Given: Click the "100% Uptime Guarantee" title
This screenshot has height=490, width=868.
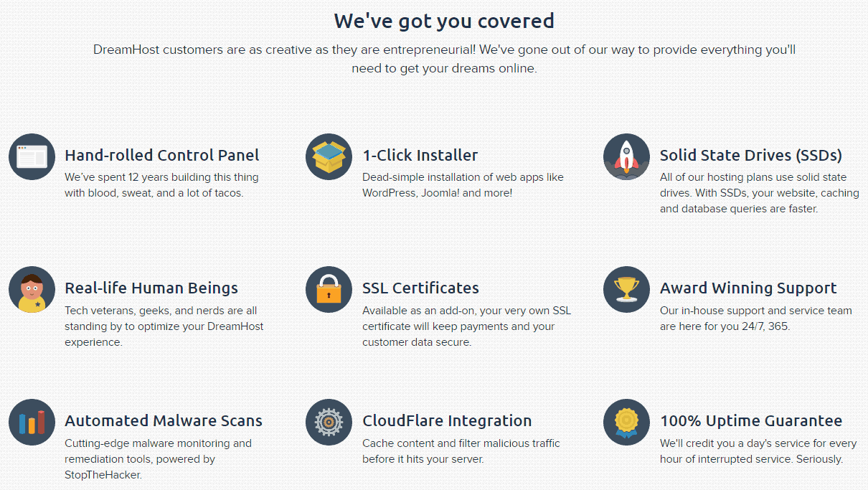Looking at the screenshot, I should pyautogui.click(x=751, y=420).
